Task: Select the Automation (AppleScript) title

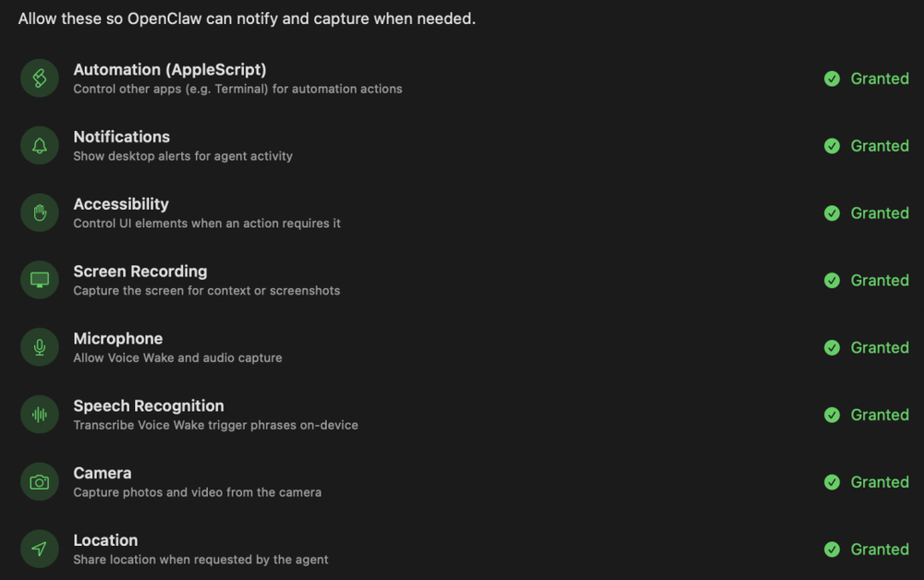Action: 169,69
